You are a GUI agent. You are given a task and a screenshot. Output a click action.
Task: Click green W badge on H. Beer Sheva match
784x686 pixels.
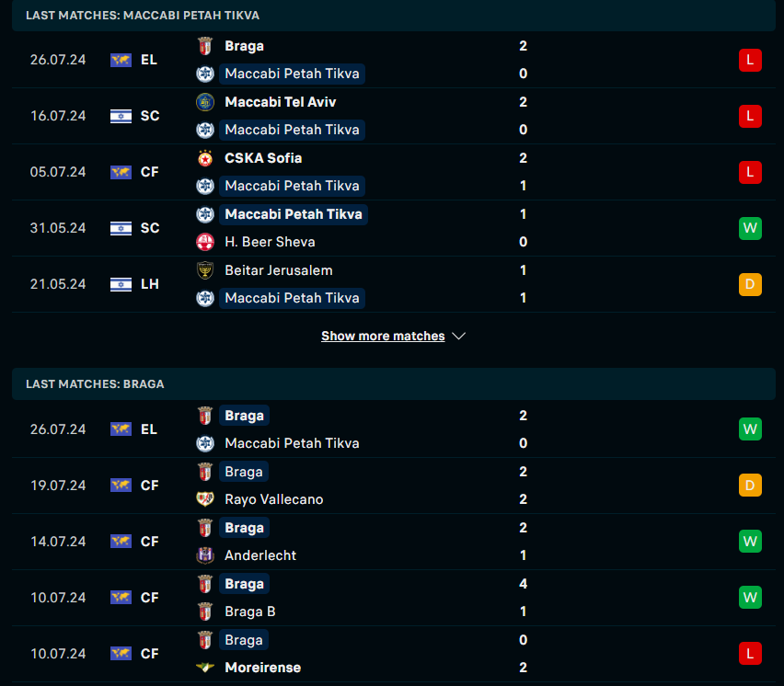750,228
